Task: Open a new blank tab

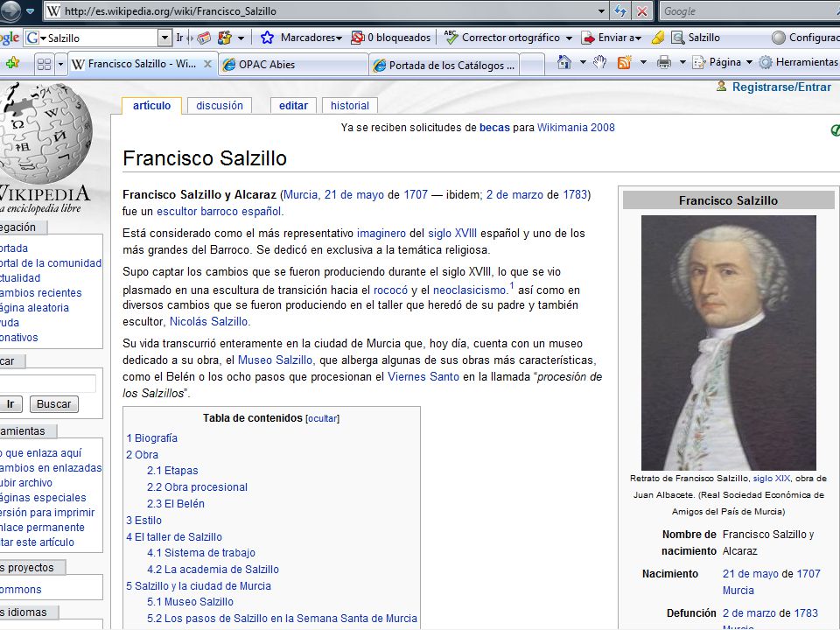Action: point(532,65)
